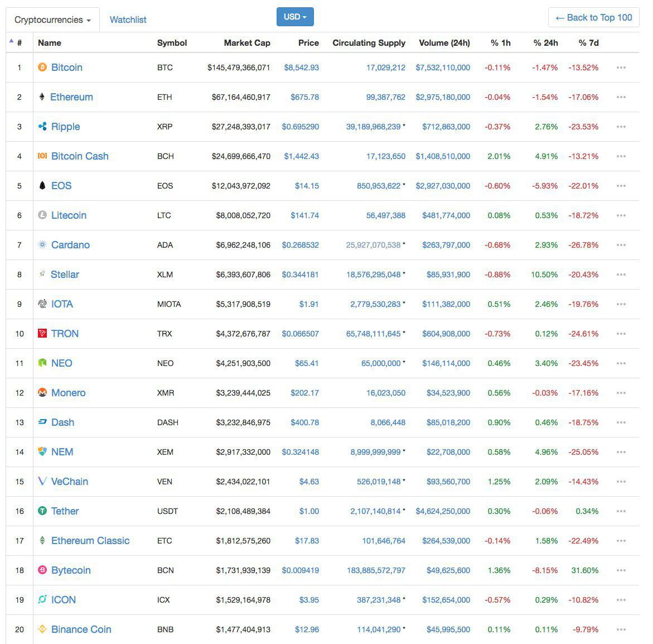Open the three-dot menu for Binance Coin row
This screenshot has width=653, height=644.
tap(621, 629)
